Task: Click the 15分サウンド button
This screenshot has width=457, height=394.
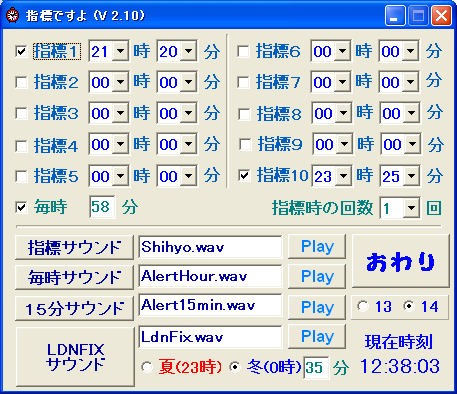Action: (x=74, y=309)
